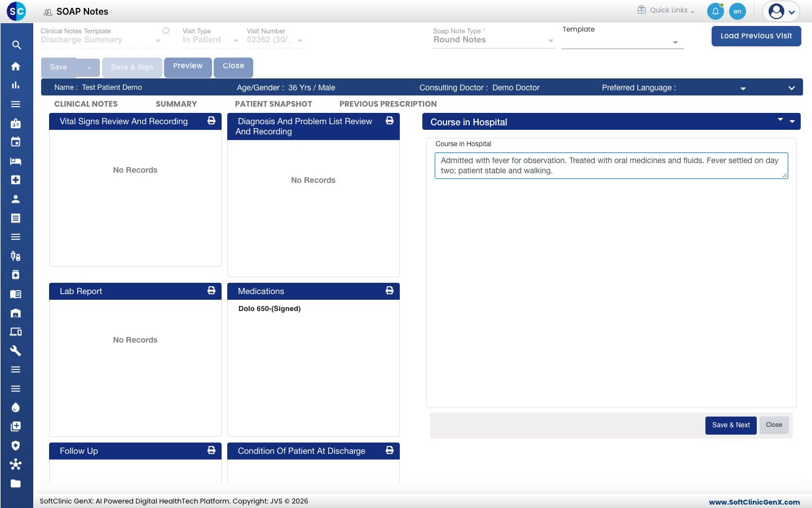
Task: Open the Visit Number dropdown
Action: tap(275, 40)
